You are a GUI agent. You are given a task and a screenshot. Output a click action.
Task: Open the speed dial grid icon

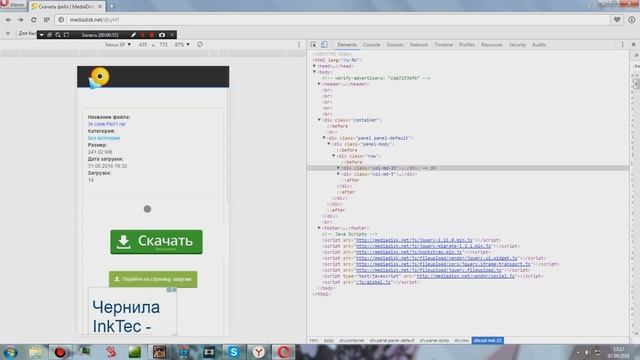tap(47, 20)
